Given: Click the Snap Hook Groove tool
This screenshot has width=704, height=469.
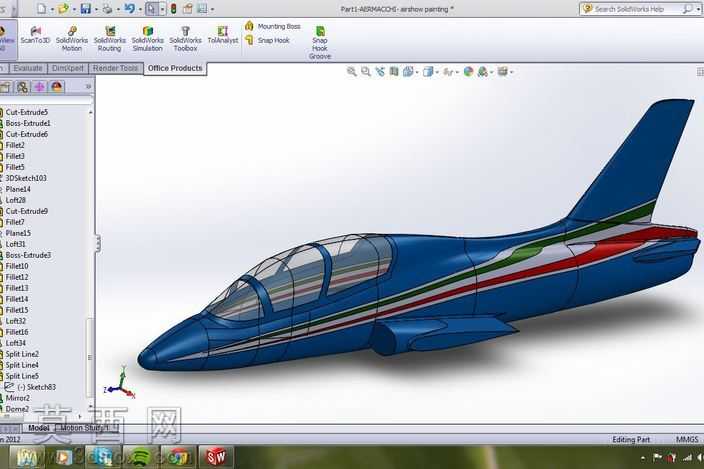Looking at the screenshot, I should [320, 43].
